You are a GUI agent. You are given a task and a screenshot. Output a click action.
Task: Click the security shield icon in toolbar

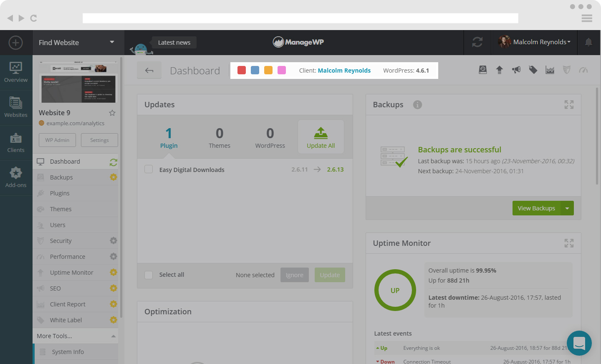pos(566,70)
